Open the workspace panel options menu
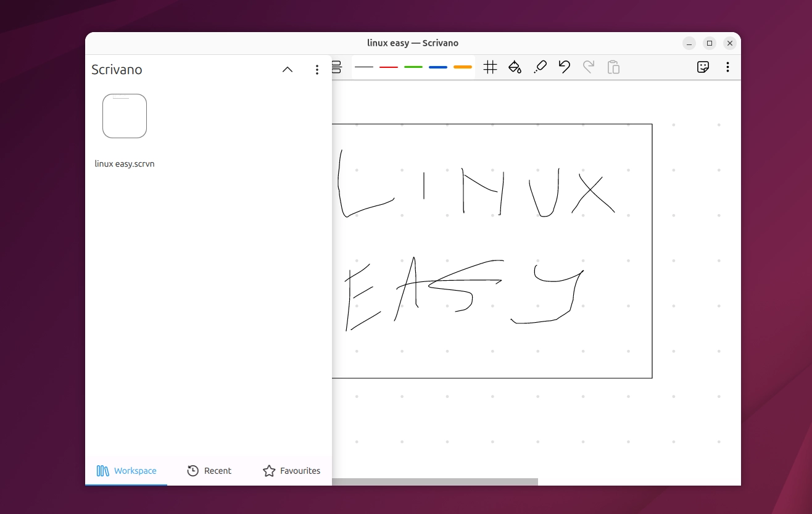The width and height of the screenshot is (812, 514). [317, 70]
